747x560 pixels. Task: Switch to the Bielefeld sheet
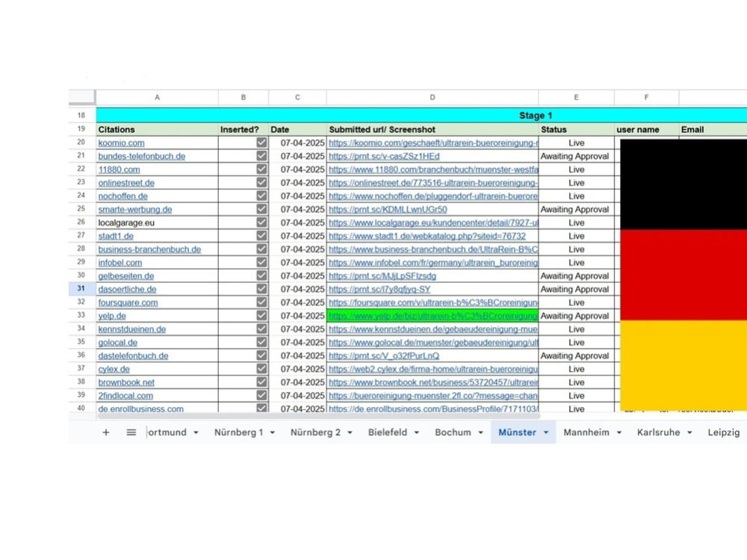click(x=387, y=432)
